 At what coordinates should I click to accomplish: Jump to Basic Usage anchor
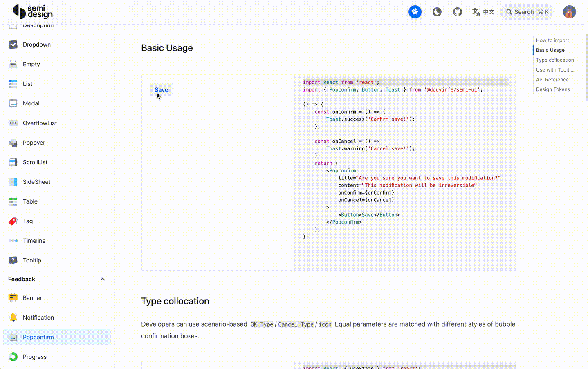click(x=550, y=50)
